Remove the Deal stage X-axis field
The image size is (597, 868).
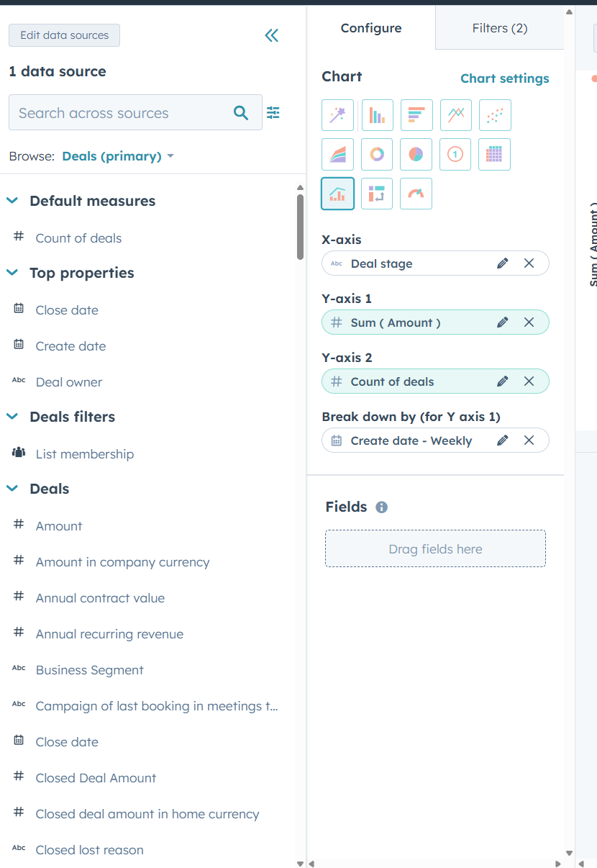pos(529,263)
